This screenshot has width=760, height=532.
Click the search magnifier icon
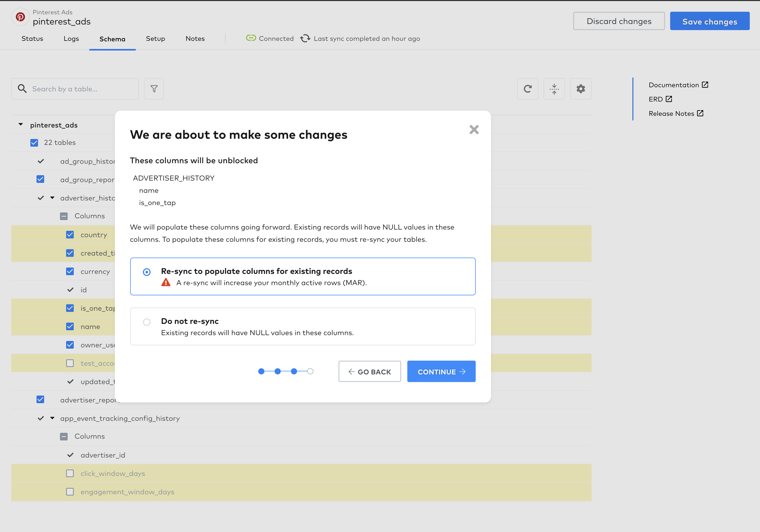[x=22, y=89]
